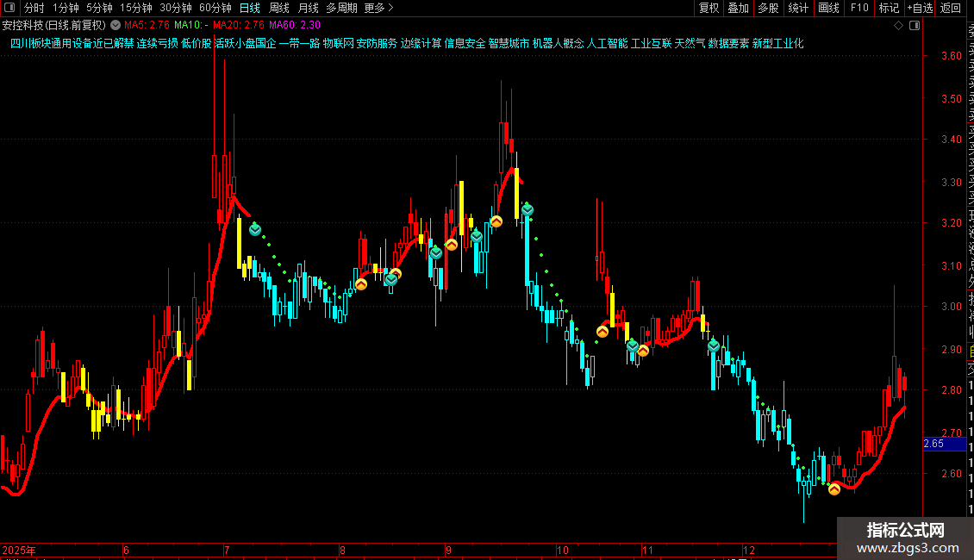Open the 连续亏损 tag
This screenshot has width=974, height=560.
point(157,43)
